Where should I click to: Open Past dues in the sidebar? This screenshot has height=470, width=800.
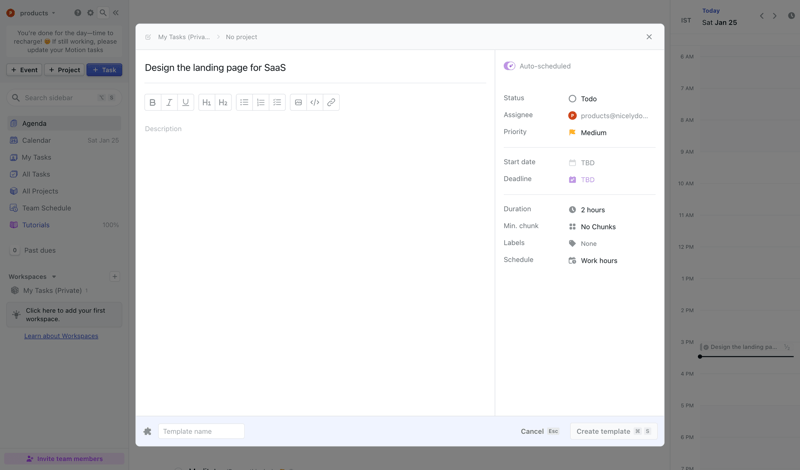pos(64,250)
